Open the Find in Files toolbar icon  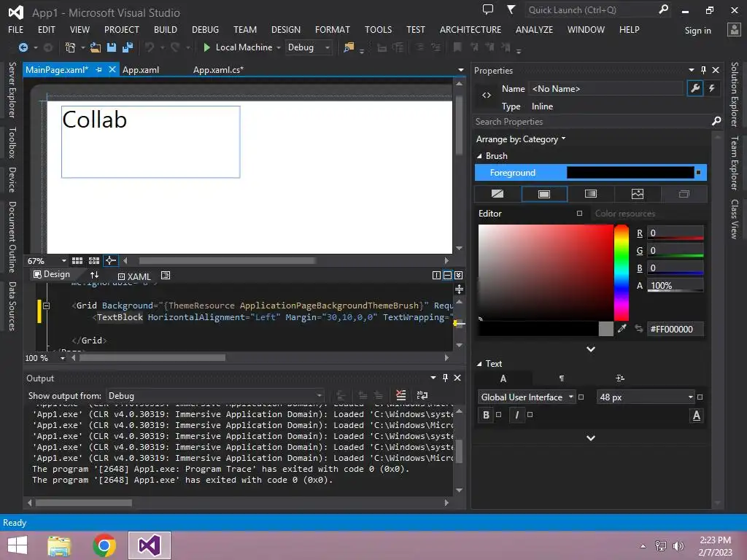(x=349, y=47)
